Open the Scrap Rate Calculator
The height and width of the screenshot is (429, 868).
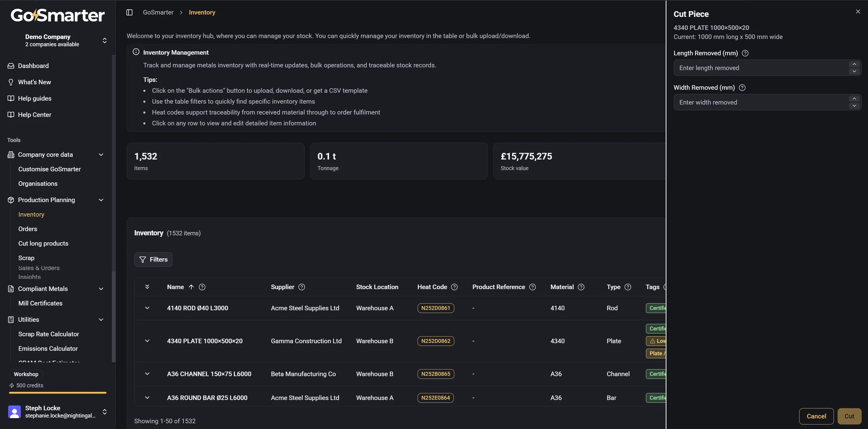click(48, 334)
